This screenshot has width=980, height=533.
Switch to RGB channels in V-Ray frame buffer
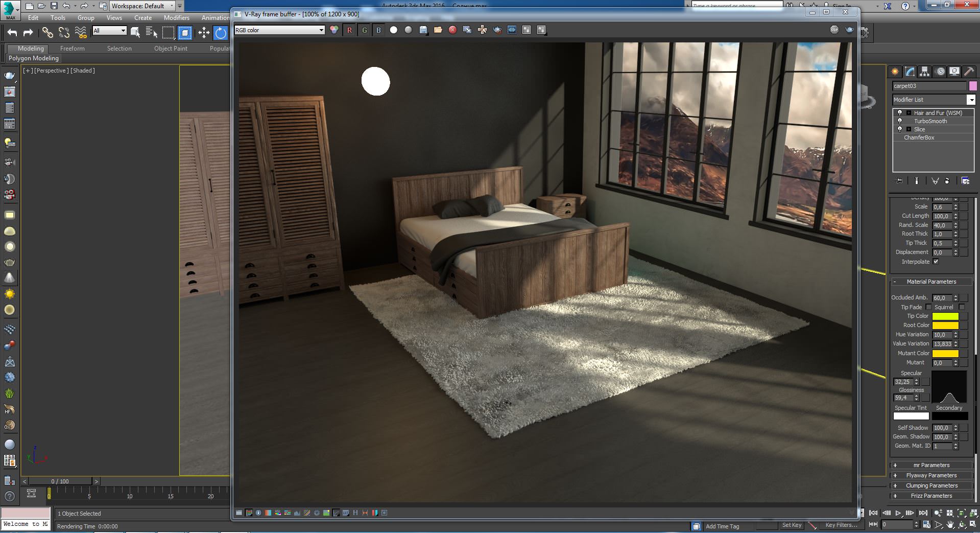pyautogui.click(x=334, y=30)
